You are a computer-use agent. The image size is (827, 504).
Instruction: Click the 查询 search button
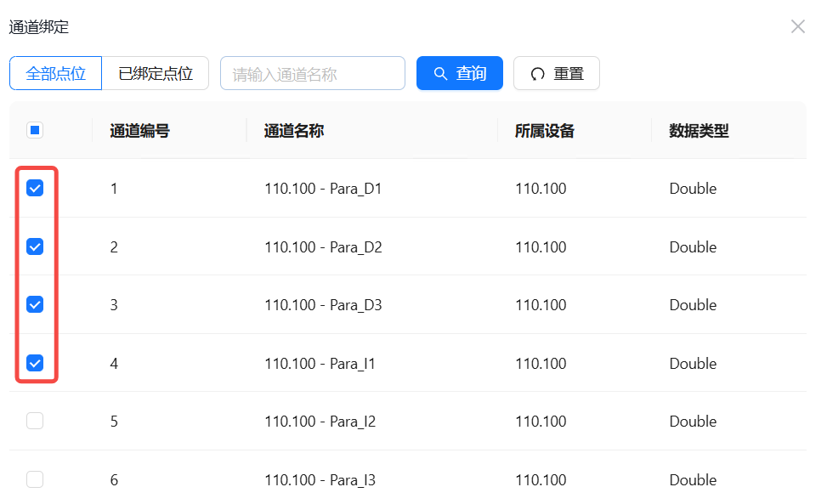pyautogui.click(x=459, y=73)
